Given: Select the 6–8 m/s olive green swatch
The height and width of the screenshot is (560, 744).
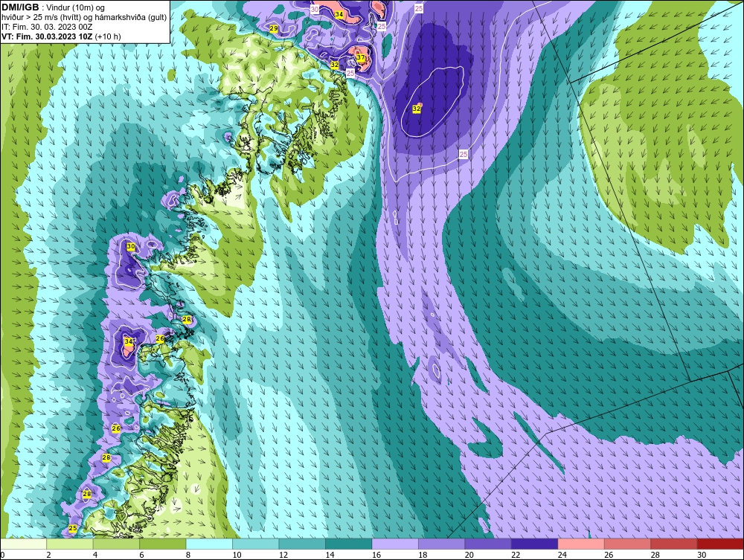Looking at the screenshot, I should point(163,544).
